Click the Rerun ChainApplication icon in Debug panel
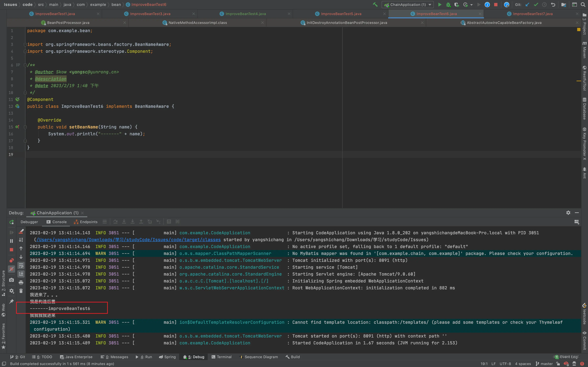 [11, 222]
